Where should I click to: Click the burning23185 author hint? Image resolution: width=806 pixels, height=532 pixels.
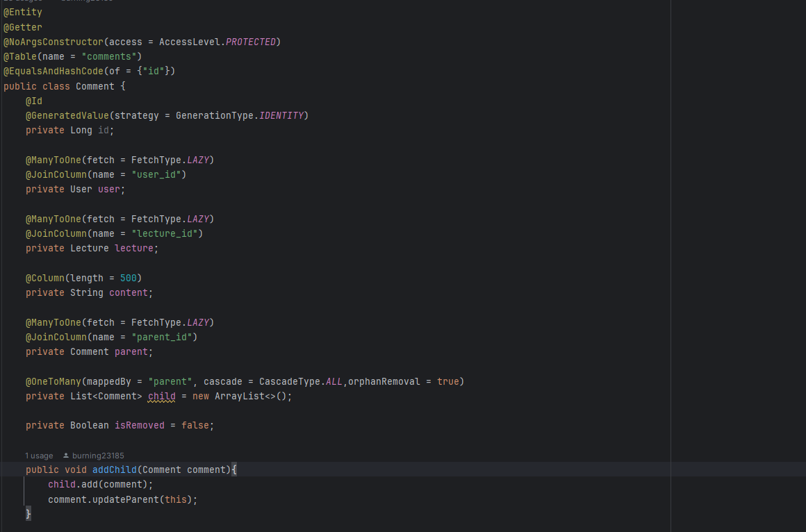tap(98, 456)
